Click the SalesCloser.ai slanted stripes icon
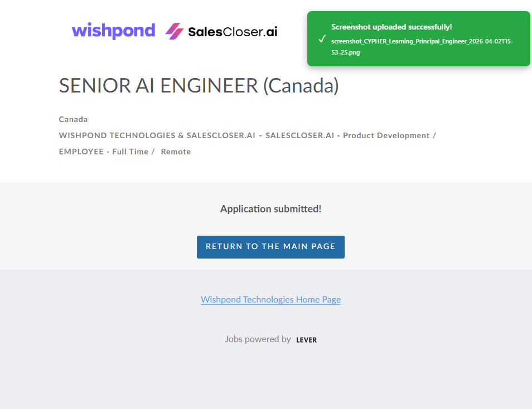This screenshot has height=409, width=532. (x=175, y=31)
